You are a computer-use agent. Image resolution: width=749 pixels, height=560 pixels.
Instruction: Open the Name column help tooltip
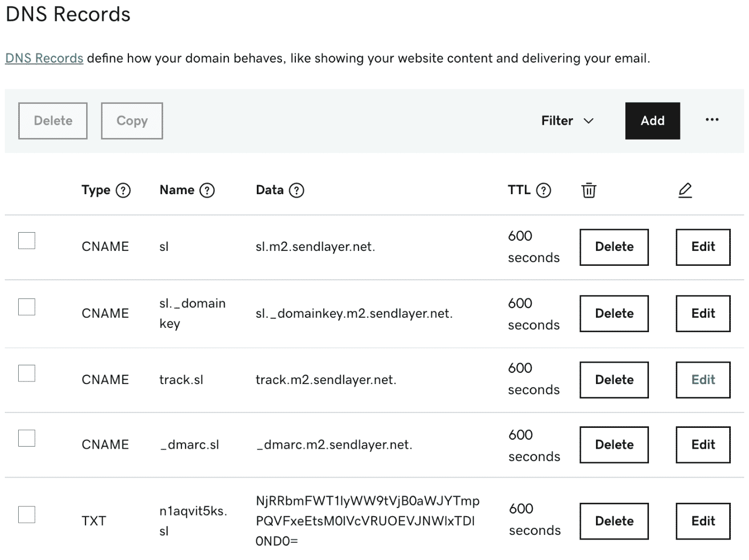[x=207, y=190]
